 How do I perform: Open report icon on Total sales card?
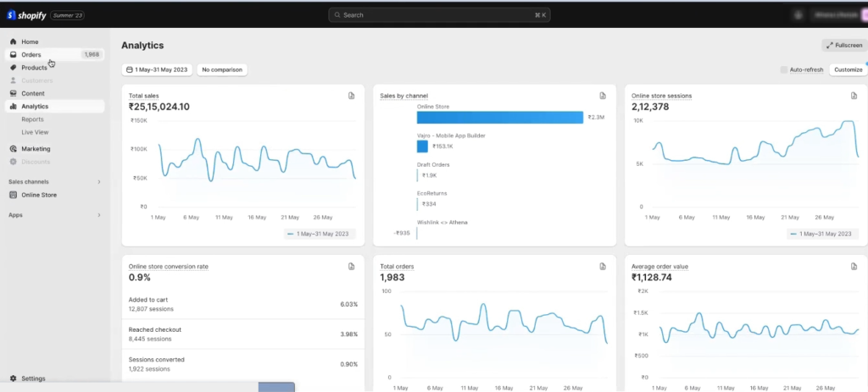[351, 97]
